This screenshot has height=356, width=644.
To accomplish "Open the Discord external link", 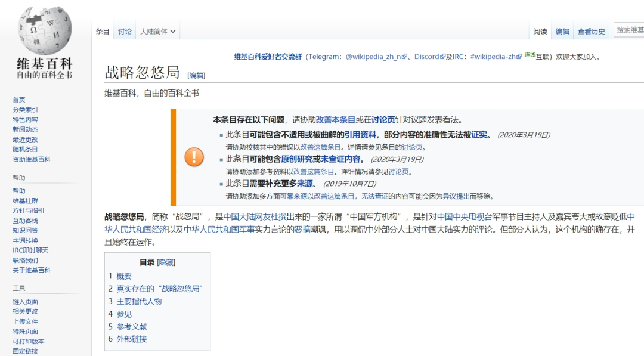I will tap(427, 57).
